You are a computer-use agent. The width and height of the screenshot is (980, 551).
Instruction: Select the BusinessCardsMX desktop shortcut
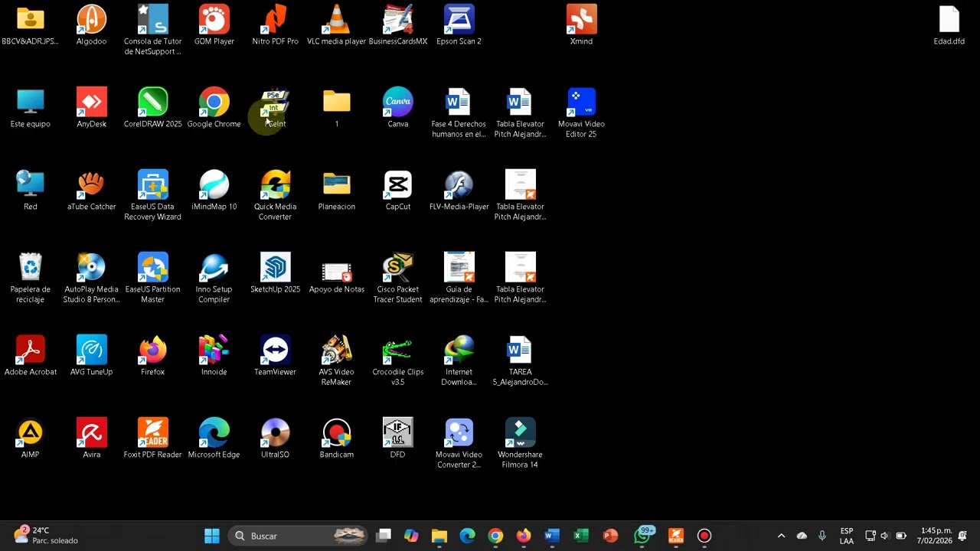pos(397,19)
